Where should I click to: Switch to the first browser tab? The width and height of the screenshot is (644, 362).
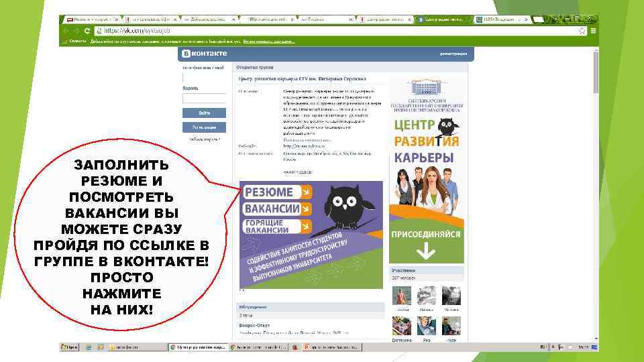pos(91,19)
